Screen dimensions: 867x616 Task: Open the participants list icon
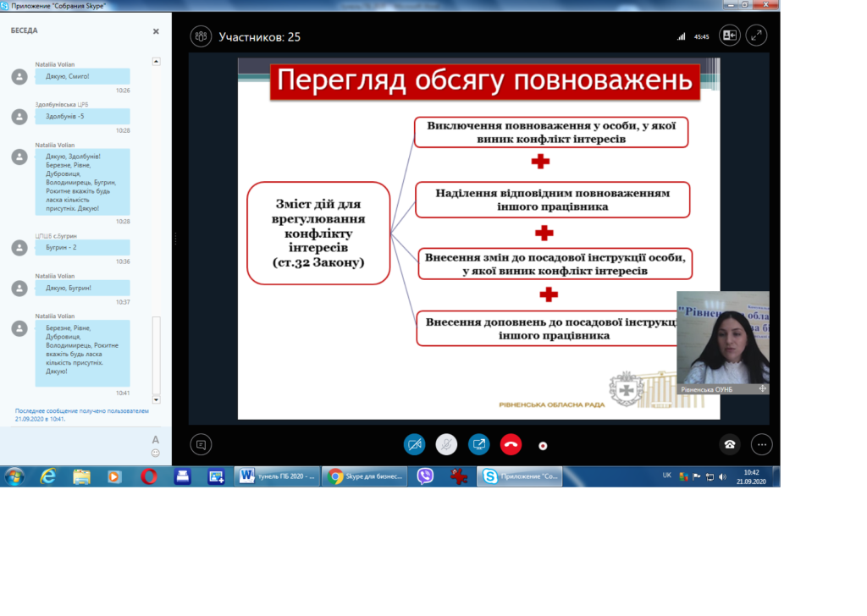point(201,36)
